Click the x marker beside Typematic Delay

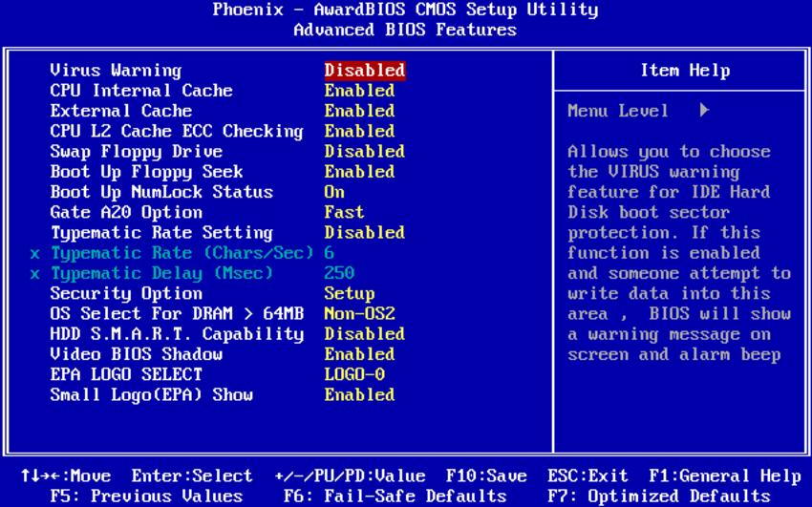point(34,274)
